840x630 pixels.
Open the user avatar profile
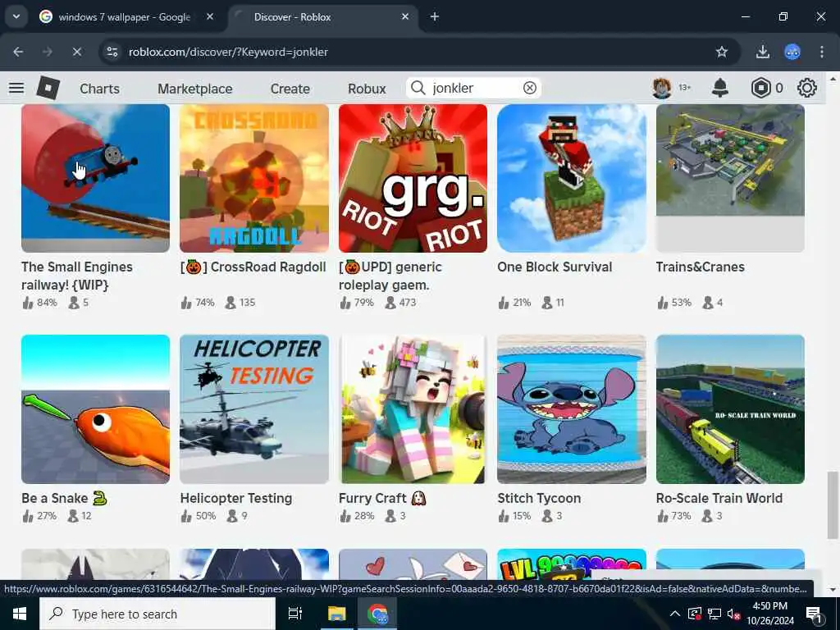coord(662,88)
